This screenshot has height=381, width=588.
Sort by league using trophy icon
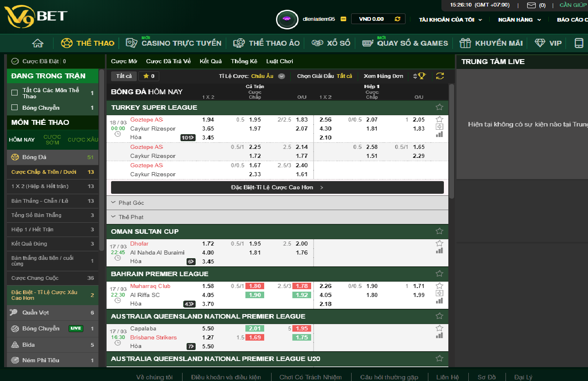[x=419, y=76]
